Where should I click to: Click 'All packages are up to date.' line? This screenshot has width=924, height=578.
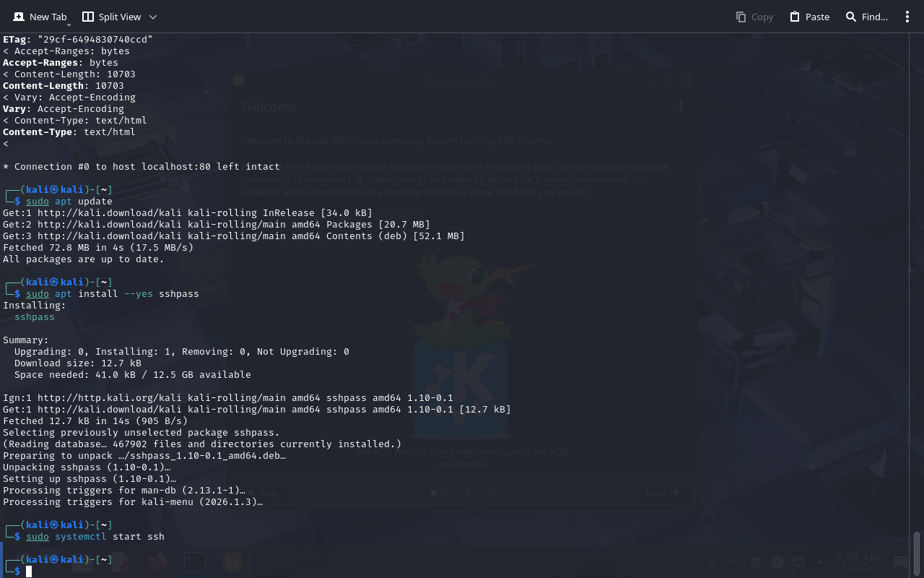(x=84, y=259)
